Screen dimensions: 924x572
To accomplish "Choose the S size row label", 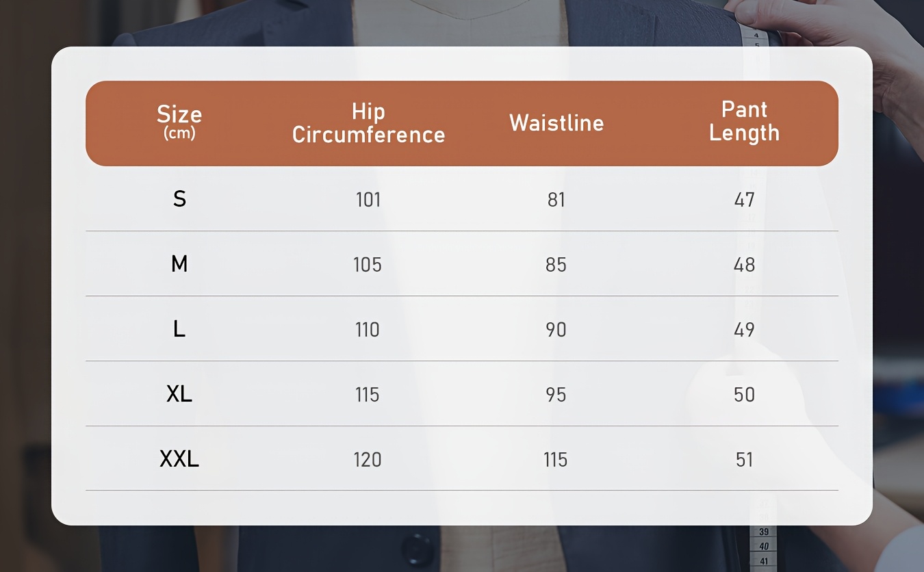I will pos(179,199).
